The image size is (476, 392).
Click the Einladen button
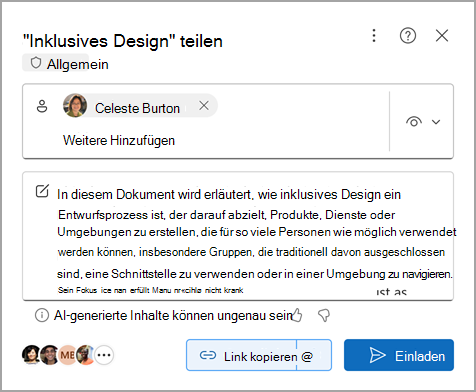tap(399, 355)
